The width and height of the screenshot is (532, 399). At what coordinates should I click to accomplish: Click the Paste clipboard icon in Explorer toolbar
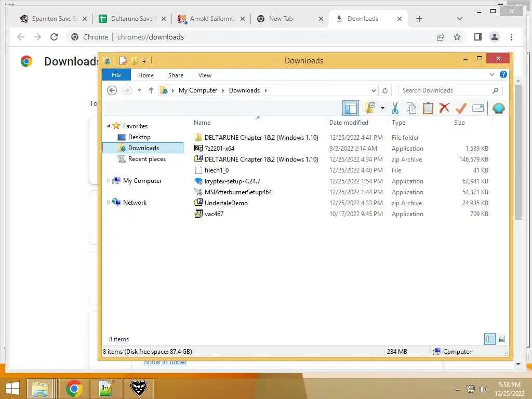click(428, 108)
